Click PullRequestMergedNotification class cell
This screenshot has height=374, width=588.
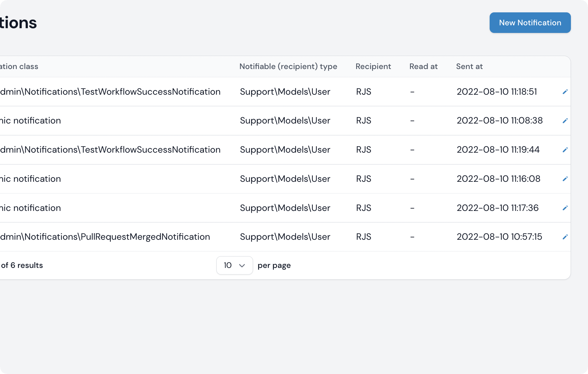point(105,237)
